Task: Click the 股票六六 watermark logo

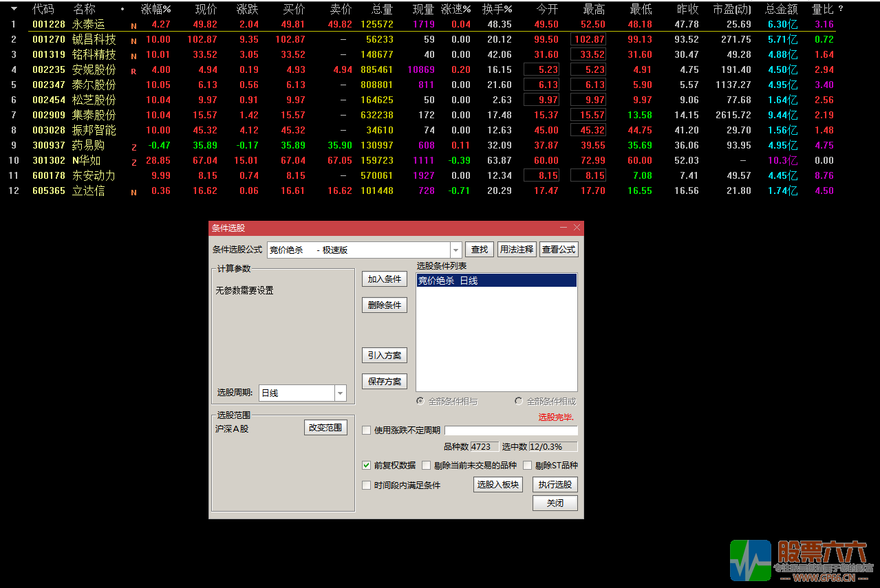Action: pyautogui.click(x=802, y=560)
